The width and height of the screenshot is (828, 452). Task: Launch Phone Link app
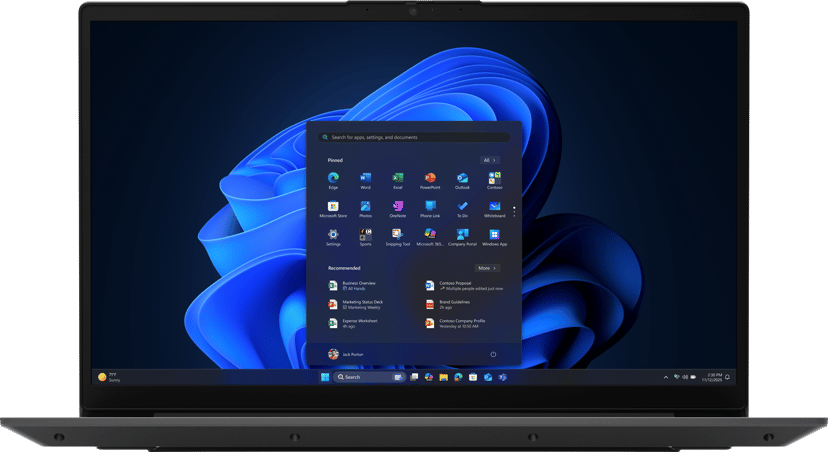[x=430, y=209]
